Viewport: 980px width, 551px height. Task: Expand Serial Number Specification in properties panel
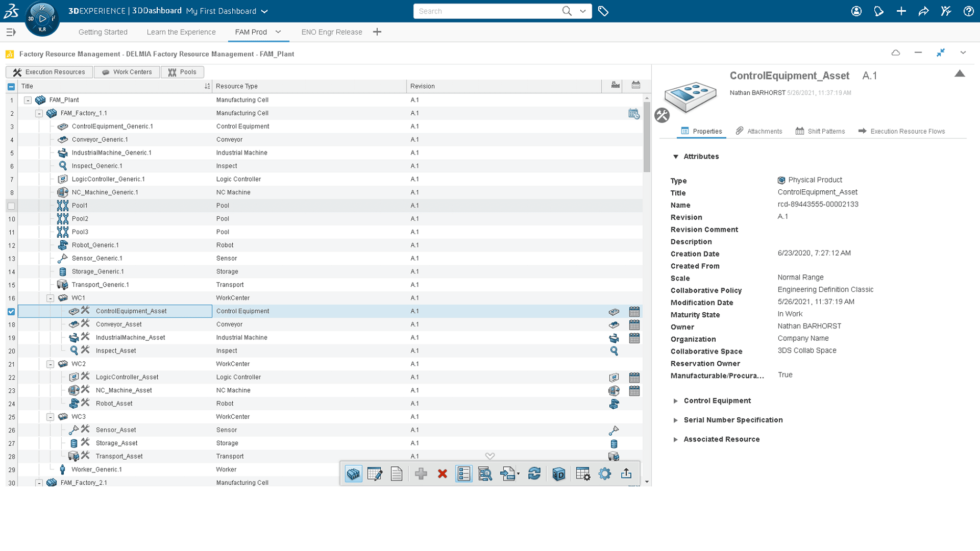[x=676, y=420]
